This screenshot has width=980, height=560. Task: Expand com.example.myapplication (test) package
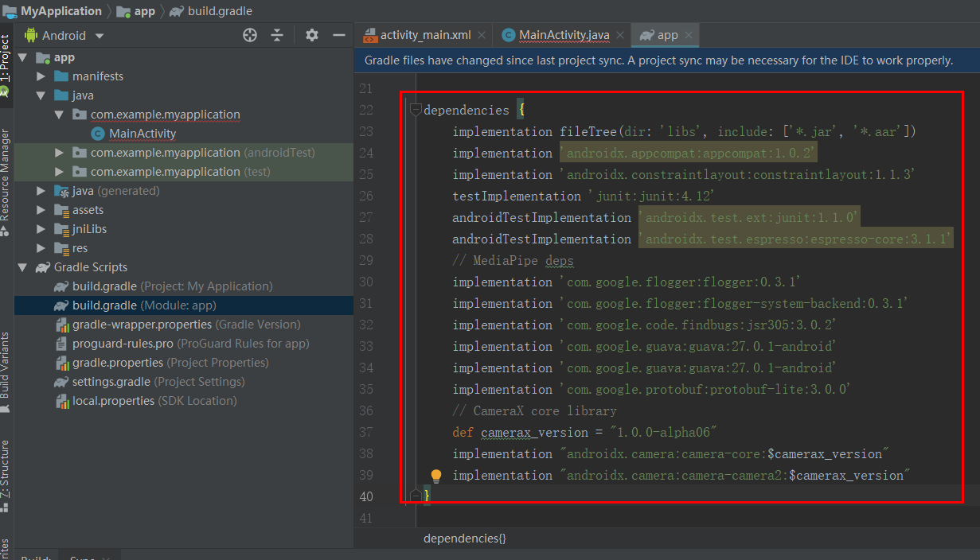coord(59,172)
